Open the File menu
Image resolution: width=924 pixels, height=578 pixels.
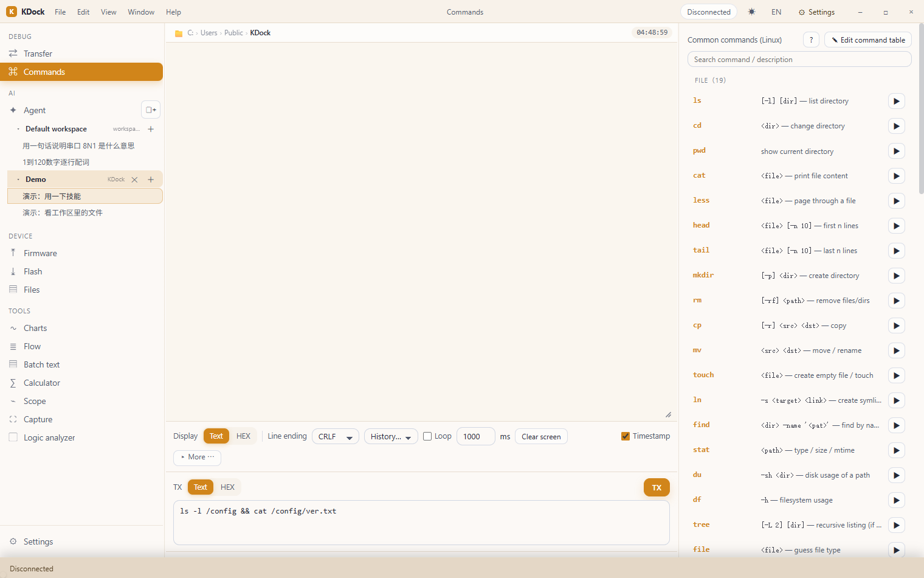pyautogui.click(x=60, y=12)
